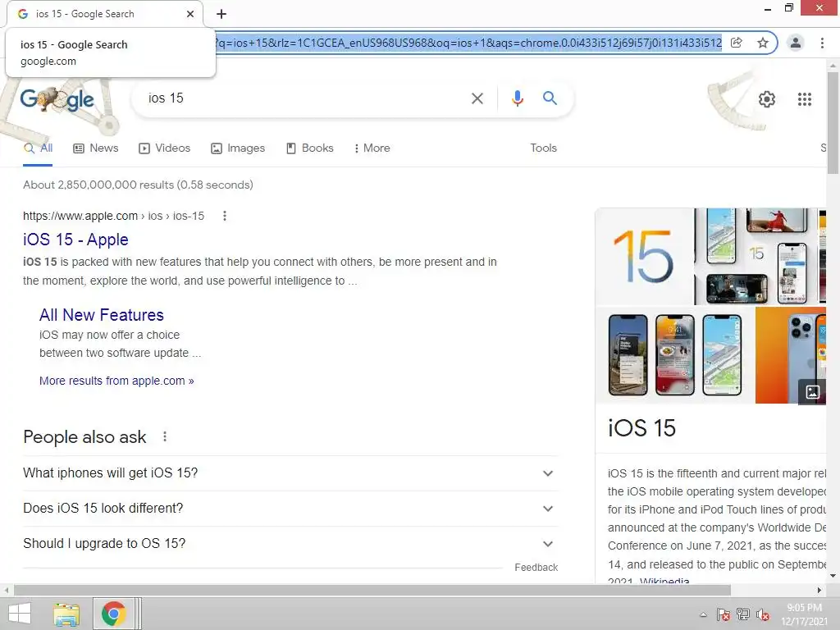Screen dimensions: 840x630
Task: Open the All New Features sublink
Action: [x=101, y=315]
